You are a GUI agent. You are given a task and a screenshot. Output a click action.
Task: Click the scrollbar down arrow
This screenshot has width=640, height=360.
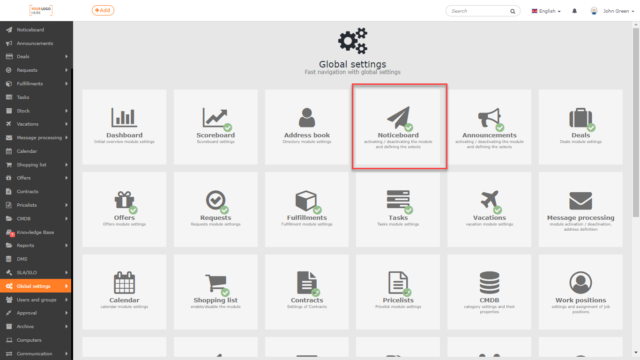pos(636,353)
